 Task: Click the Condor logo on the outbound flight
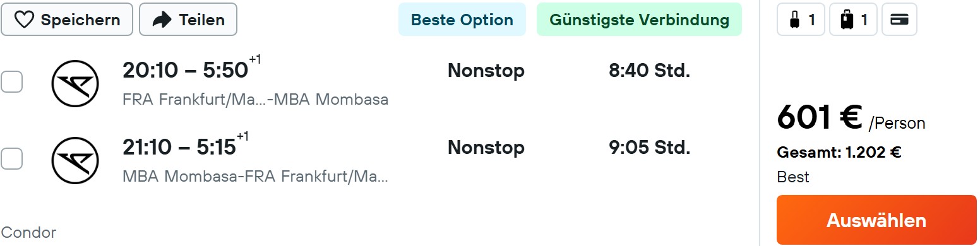click(75, 83)
